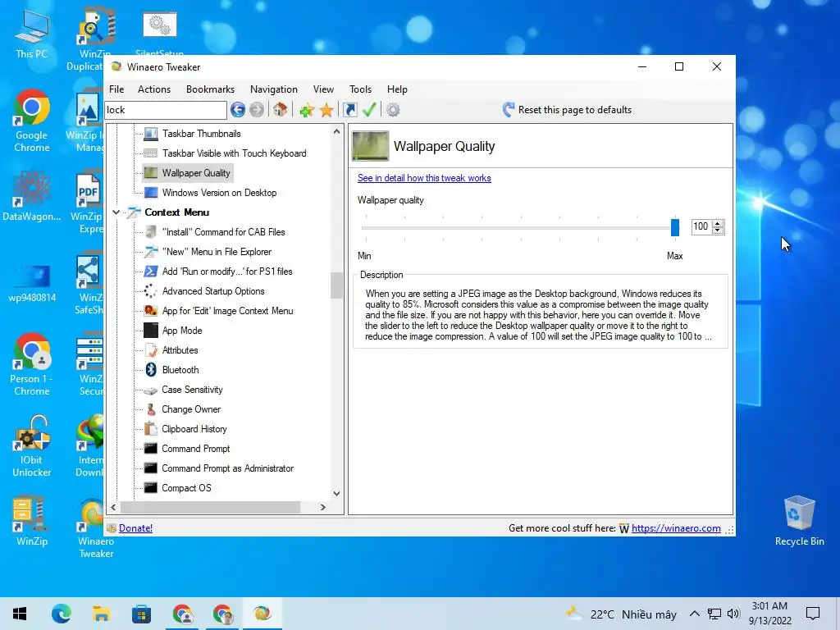The height and width of the screenshot is (630, 840).
Task: Open File Explorer from the taskbar
Action: tap(101, 614)
